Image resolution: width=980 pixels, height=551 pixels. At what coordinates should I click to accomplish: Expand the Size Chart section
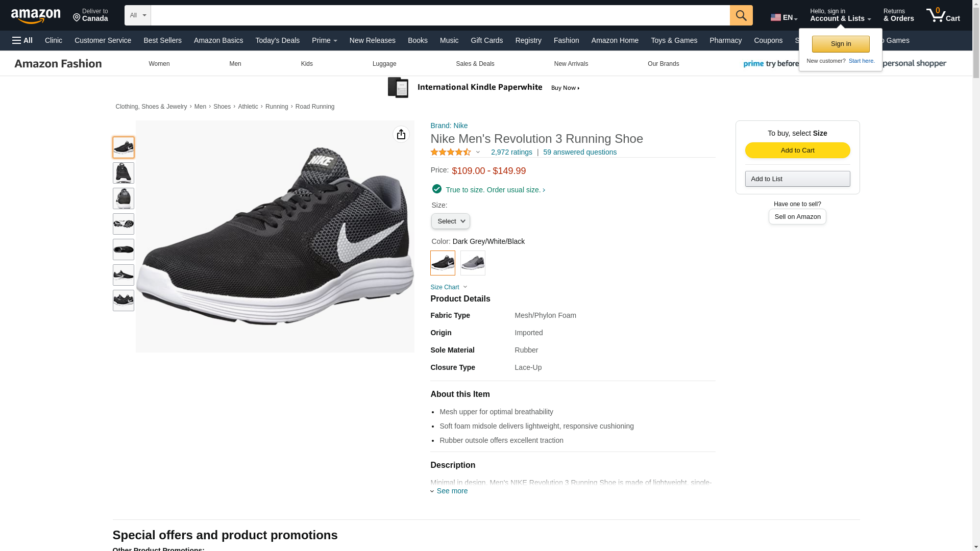(449, 287)
